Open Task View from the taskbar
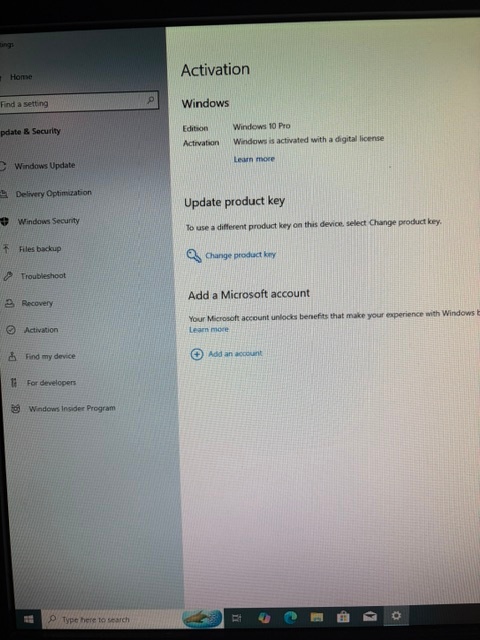This screenshot has height=640, width=480. [x=237, y=618]
